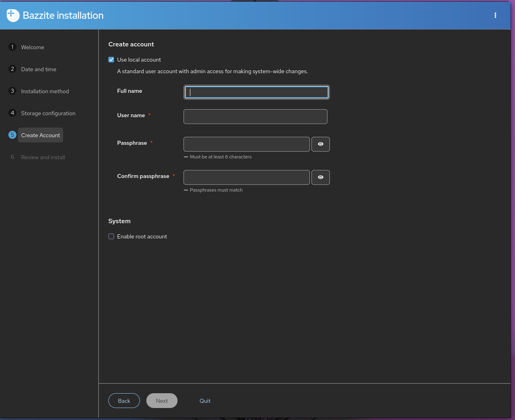Screen dimensions: 515x420
Task: Show the Passphrase field contents
Action: [320, 144]
